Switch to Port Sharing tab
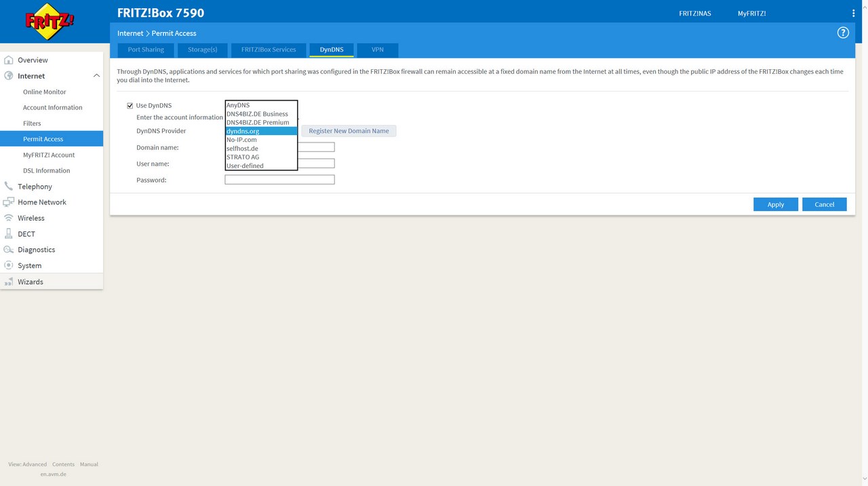This screenshot has width=868, height=486. point(146,50)
